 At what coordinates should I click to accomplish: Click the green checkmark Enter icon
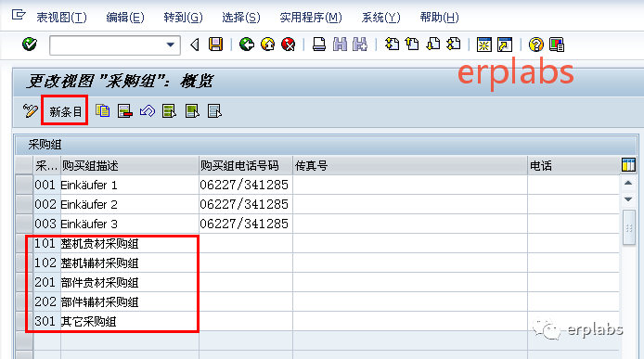coord(30,44)
